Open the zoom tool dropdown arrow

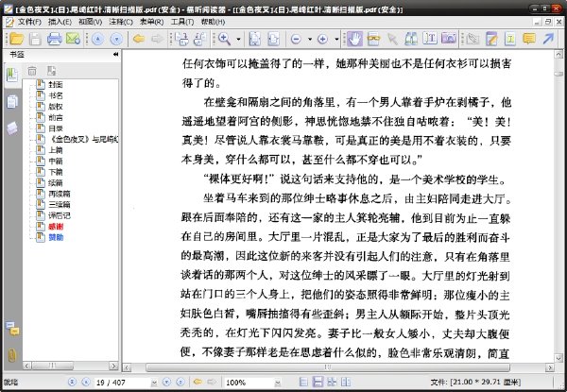[238, 39]
